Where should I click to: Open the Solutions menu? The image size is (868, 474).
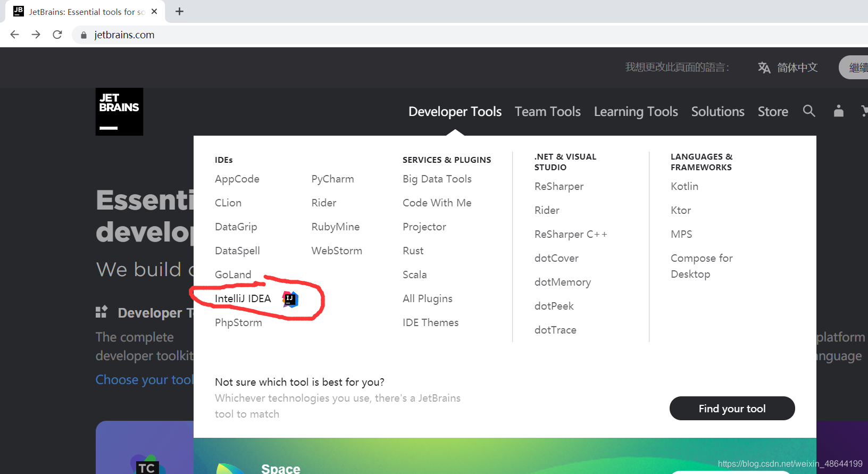pyautogui.click(x=717, y=111)
